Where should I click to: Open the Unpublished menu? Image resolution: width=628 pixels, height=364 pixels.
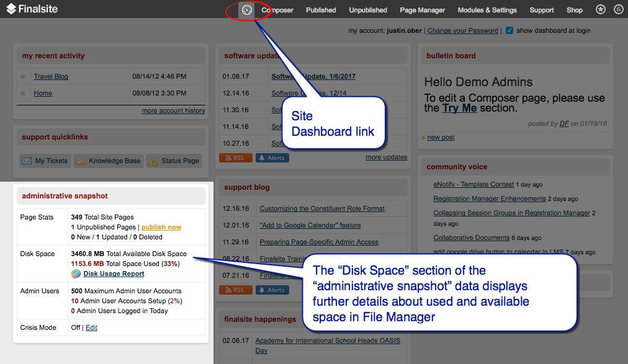[x=368, y=10]
